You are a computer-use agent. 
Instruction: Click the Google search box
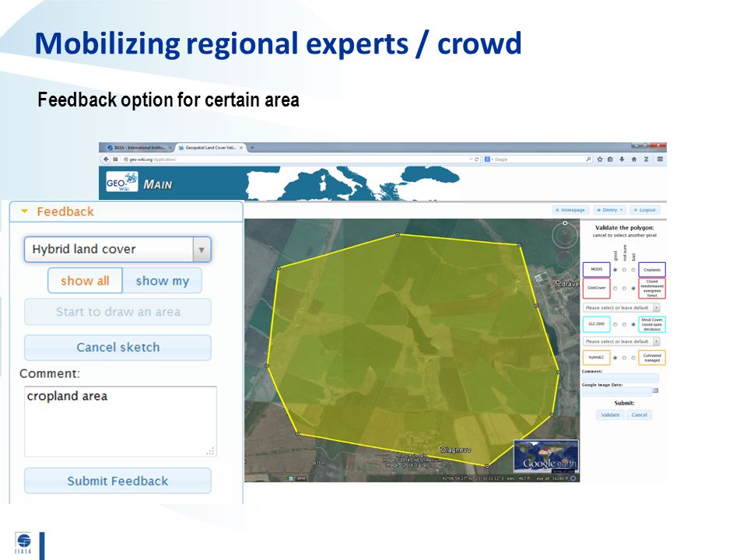tap(538, 159)
